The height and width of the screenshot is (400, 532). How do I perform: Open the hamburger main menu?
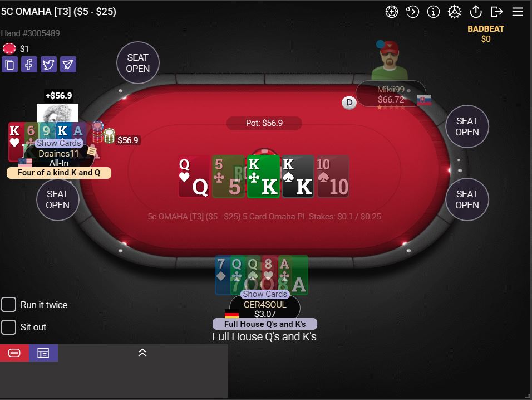point(518,12)
